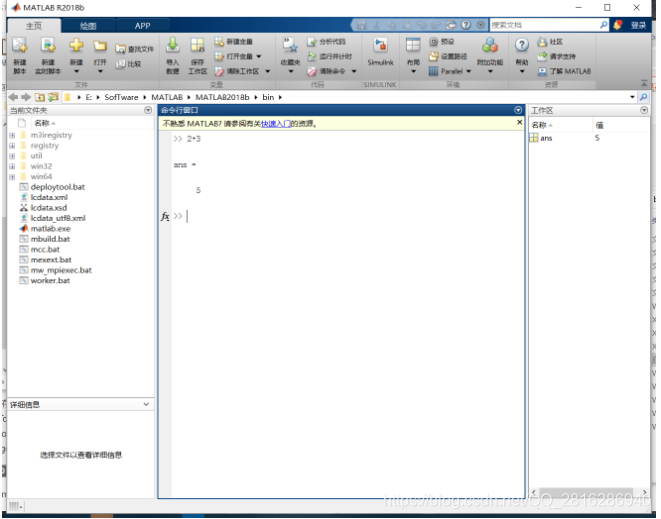Click the 保存工作区 (Save Workspace) icon
This screenshot has width=661, height=519.
click(197, 47)
